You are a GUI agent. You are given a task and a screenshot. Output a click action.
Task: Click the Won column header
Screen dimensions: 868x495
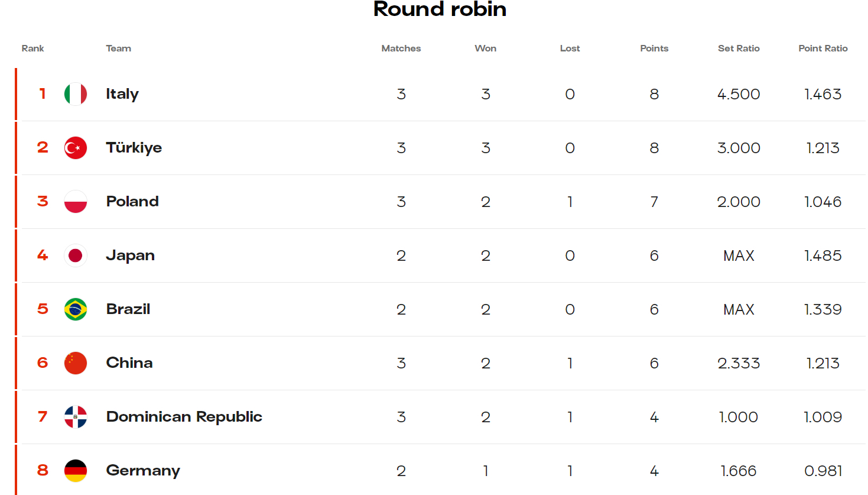tap(486, 48)
